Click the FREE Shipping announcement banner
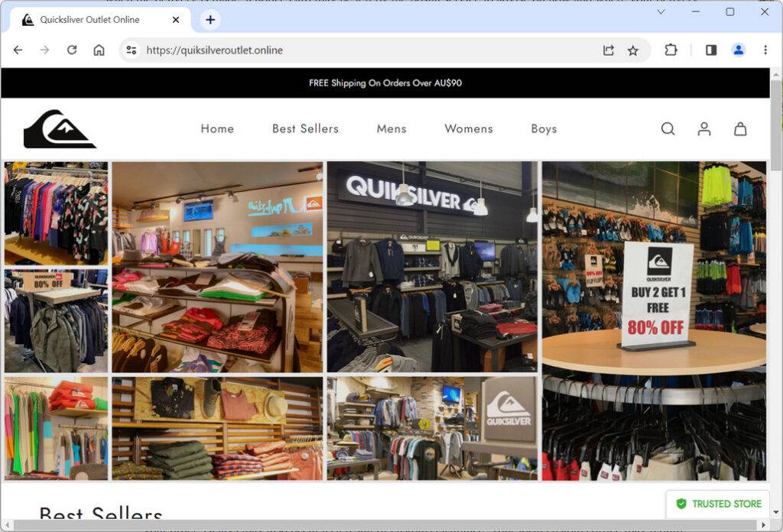Image resolution: width=783 pixels, height=532 pixels. [385, 83]
